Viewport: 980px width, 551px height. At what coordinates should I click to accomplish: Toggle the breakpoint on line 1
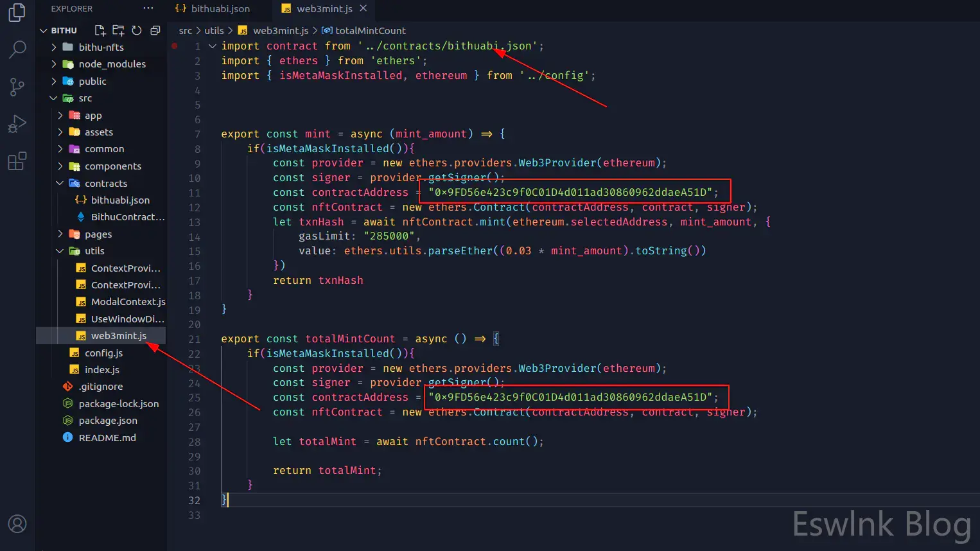point(175,46)
